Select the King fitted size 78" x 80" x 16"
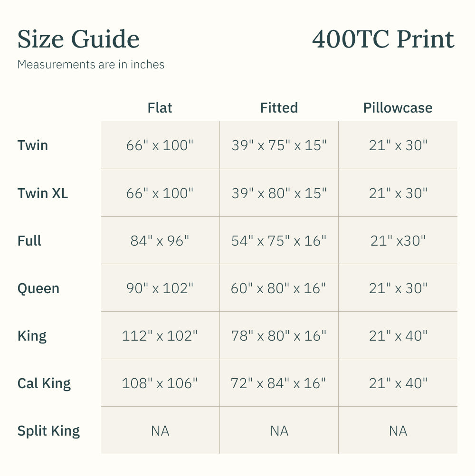 [x=279, y=336]
